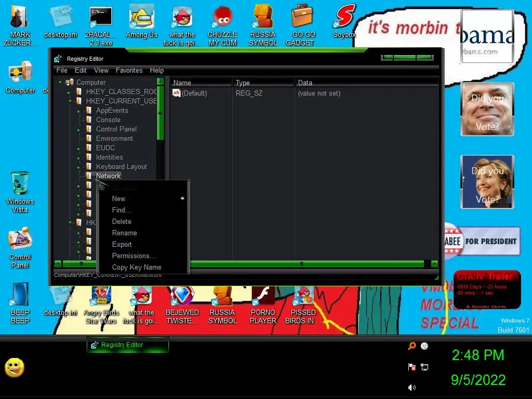
Task: Open the 2PACAL 2.3.exe desktop shortcut
Action: (101, 25)
